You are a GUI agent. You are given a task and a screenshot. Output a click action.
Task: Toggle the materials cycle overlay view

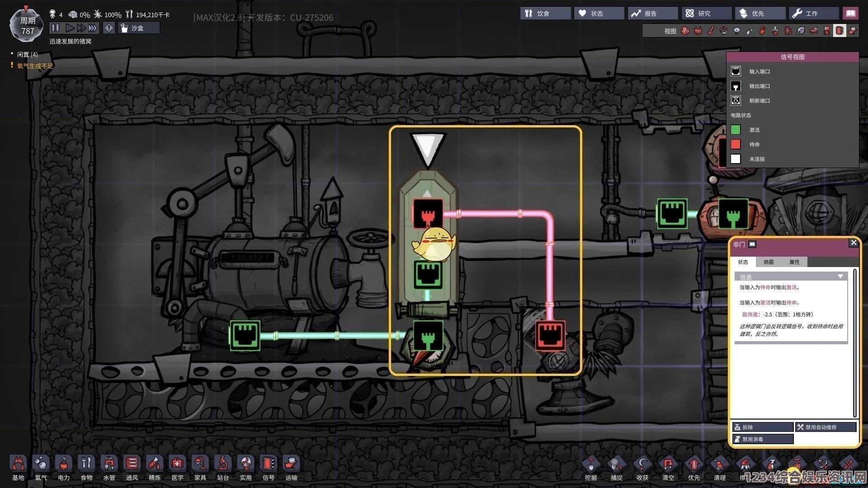tap(723, 31)
